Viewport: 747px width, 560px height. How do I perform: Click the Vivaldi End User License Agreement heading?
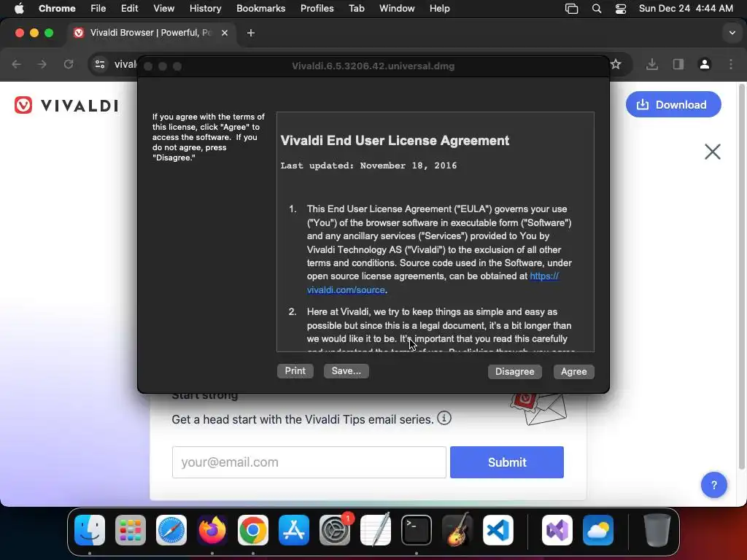click(x=395, y=141)
